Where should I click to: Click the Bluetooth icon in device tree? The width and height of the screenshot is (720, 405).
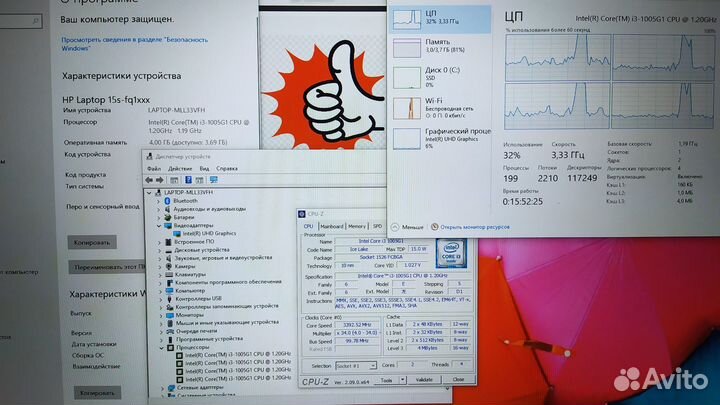168,201
